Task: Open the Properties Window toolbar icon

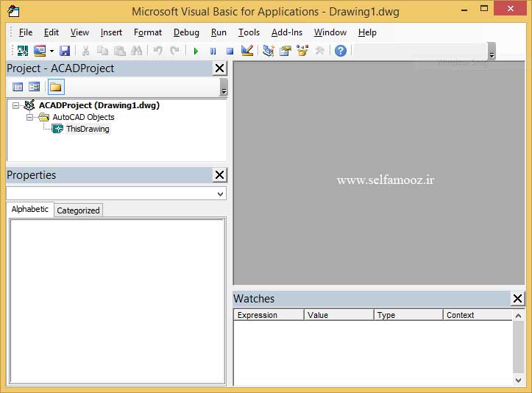Action: [x=285, y=51]
